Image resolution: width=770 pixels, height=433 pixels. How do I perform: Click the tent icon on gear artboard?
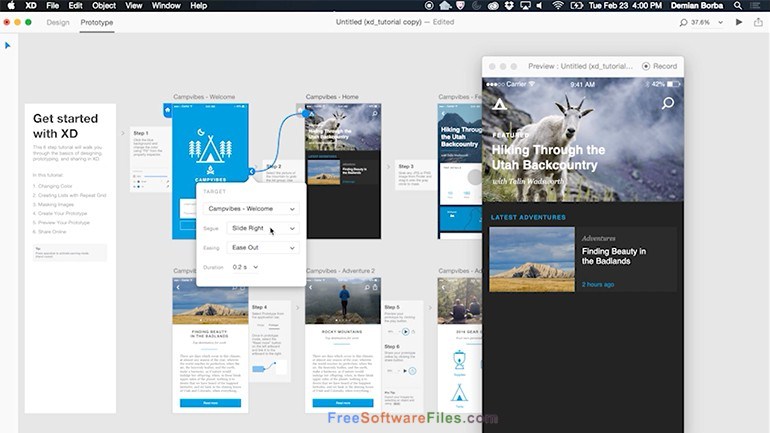click(459, 393)
